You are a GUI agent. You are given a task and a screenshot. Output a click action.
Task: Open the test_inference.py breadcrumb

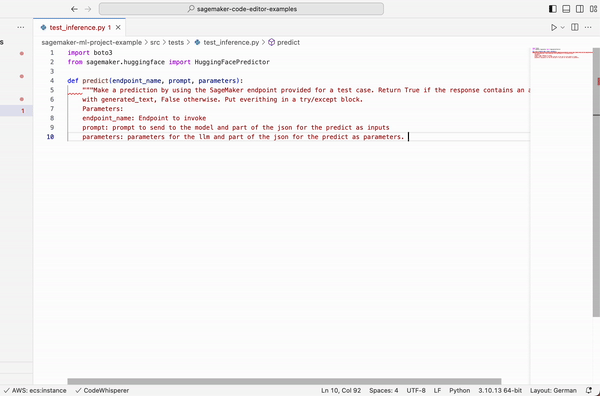[x=227, y=42]
